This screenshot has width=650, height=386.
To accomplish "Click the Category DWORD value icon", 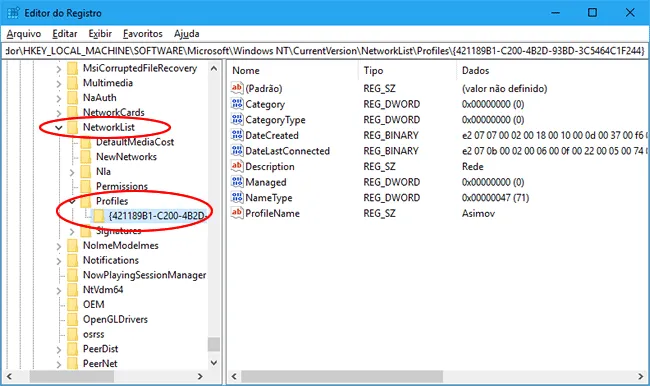I will [237, 104].
